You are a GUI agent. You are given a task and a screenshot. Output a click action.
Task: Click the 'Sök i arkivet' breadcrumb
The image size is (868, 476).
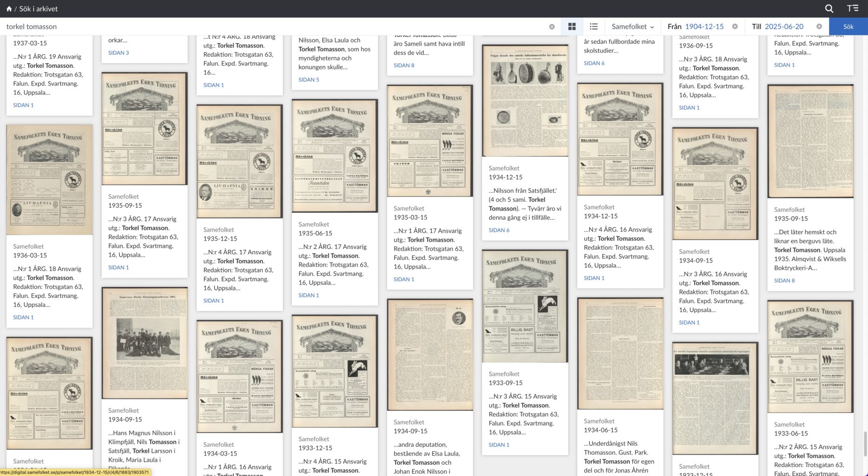39,8
